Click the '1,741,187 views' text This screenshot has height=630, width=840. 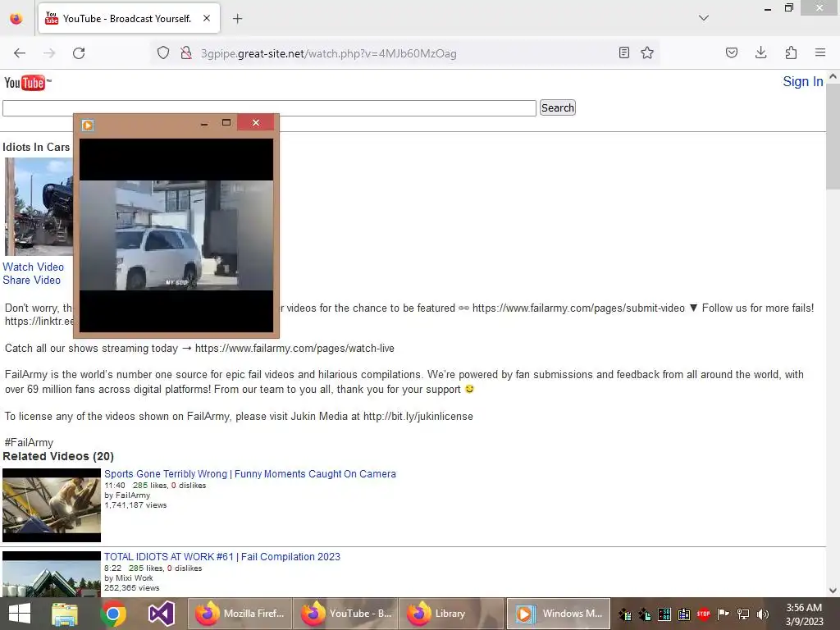coord(135,505)
